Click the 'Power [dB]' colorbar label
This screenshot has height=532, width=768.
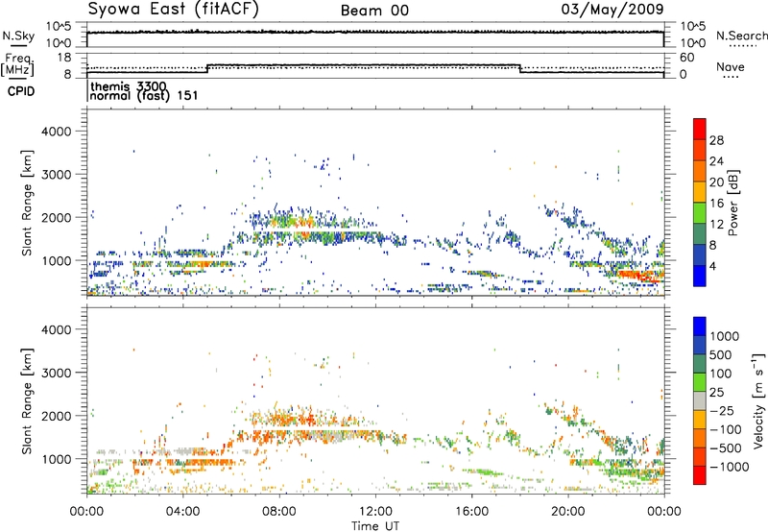coord(732,203)
